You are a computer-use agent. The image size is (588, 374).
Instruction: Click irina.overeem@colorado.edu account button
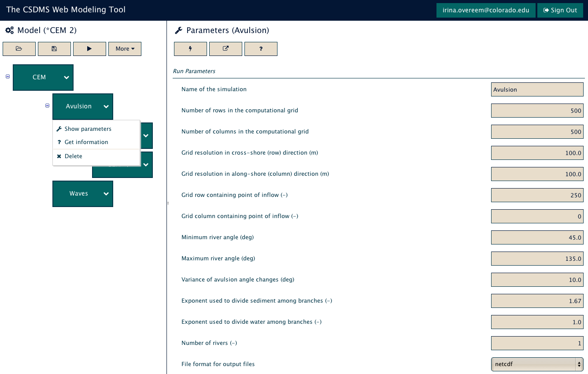coord(486,10)
